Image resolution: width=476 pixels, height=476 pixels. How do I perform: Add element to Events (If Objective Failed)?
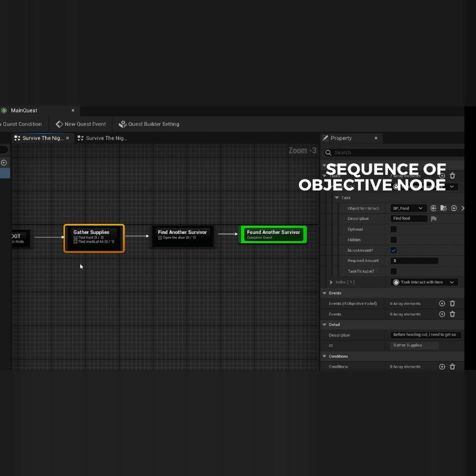click(x=442, y=303)
